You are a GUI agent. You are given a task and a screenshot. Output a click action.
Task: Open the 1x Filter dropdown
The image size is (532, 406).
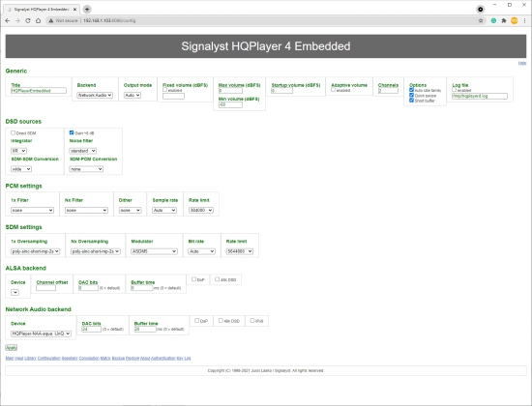click(x=32, y=211)
